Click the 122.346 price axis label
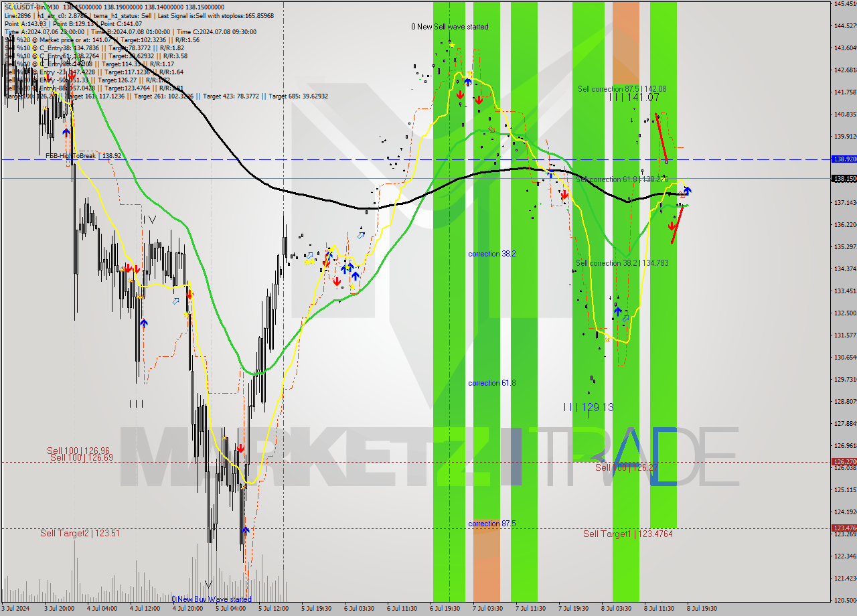857x616 pixels. pyautogui.click(x=845, y=556)
